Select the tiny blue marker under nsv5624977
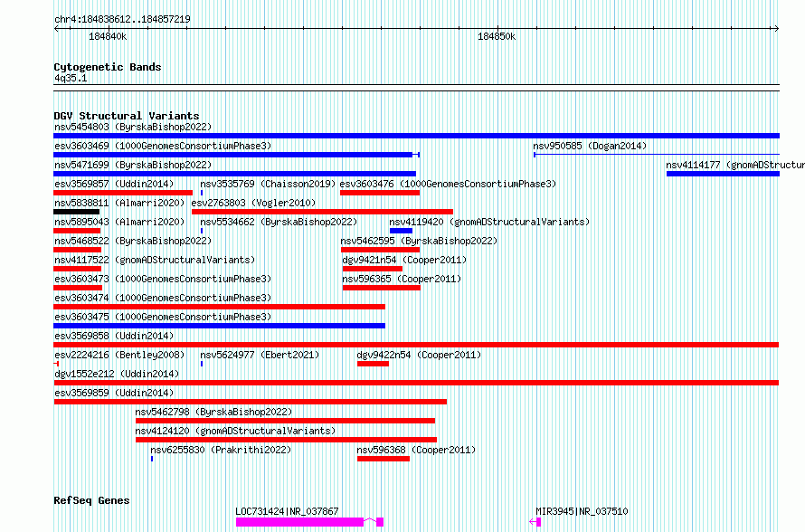The width and height of the screenshot is (805, 532). (202, 364)
